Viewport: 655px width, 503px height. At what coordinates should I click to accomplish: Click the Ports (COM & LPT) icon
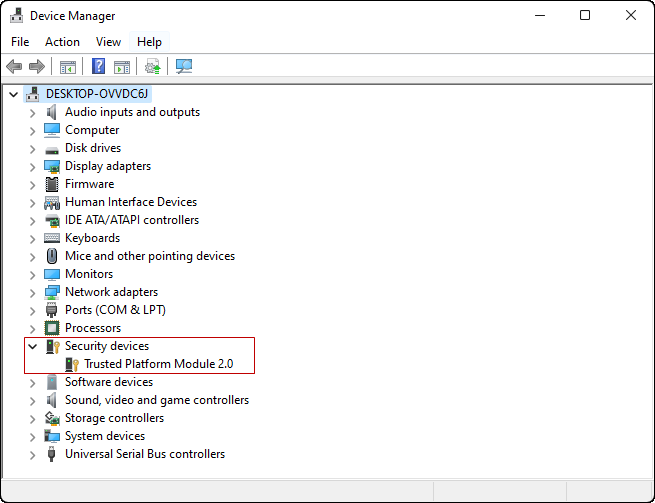point(51,310)
